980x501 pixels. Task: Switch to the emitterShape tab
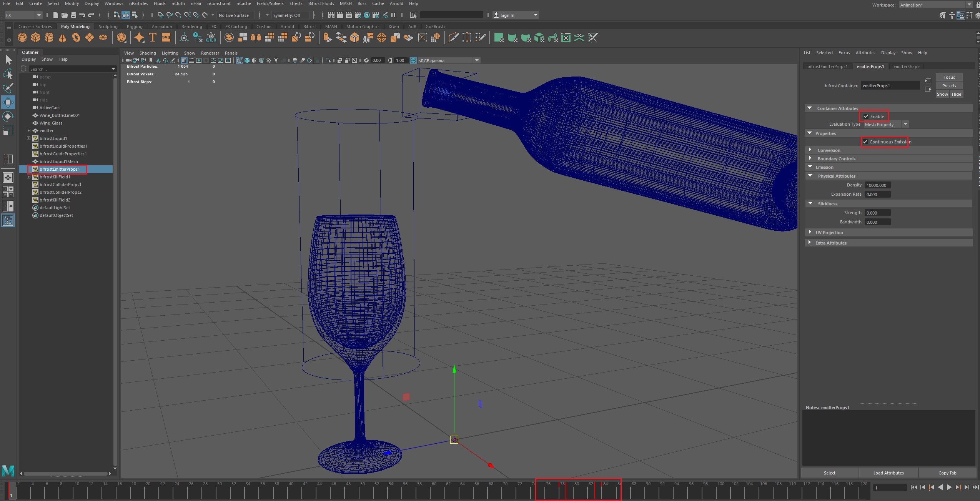(x=906, y=67)
